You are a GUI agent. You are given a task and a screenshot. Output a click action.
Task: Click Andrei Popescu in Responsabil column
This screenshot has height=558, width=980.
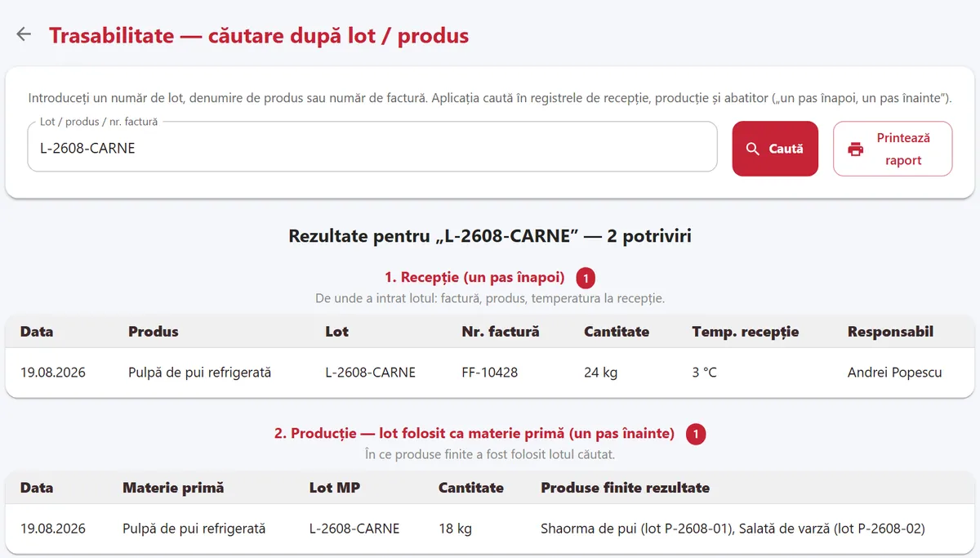point(895,373)
